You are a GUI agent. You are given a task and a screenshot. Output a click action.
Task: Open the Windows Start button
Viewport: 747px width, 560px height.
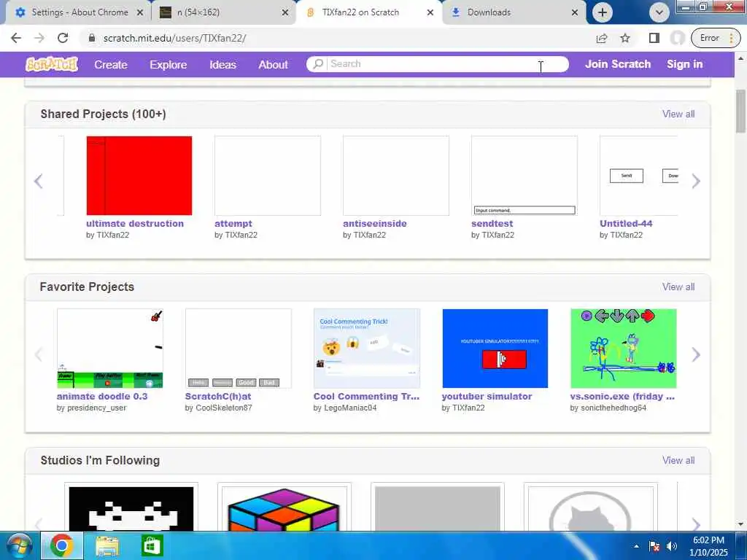pyautogui.click(x=18, y=545)
